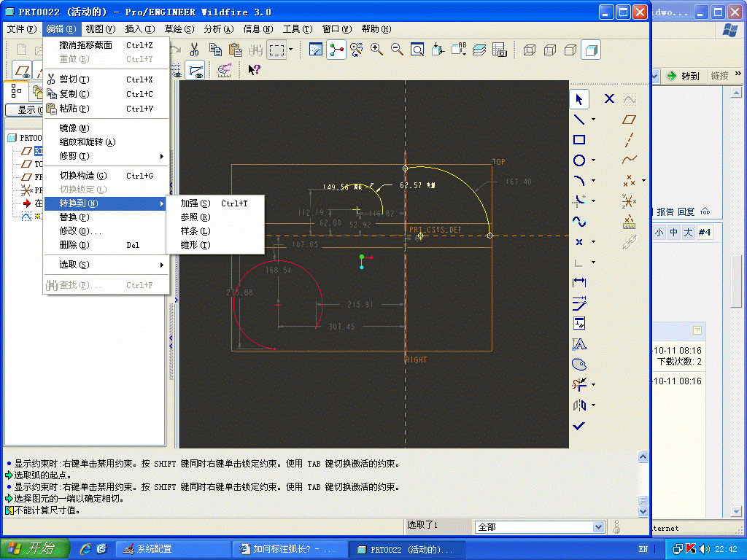This screenshot has height=560, width=747.
Task: Click 转到 button in the background browser
Action: [683, 76]
